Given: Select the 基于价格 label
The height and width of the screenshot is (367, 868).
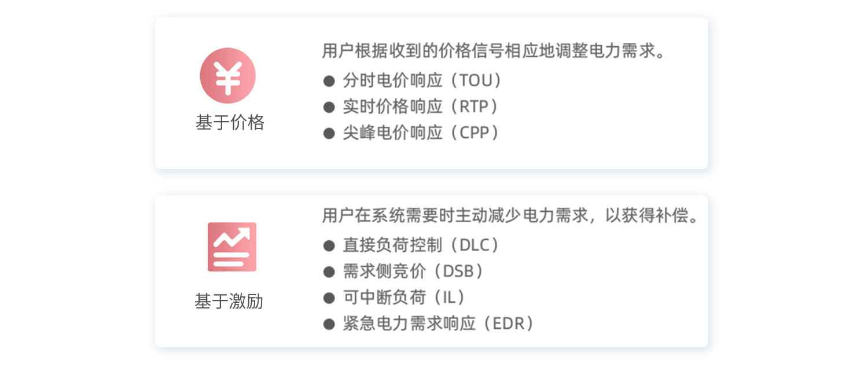Looking at the screenshot, I should (x=230, y=123).
